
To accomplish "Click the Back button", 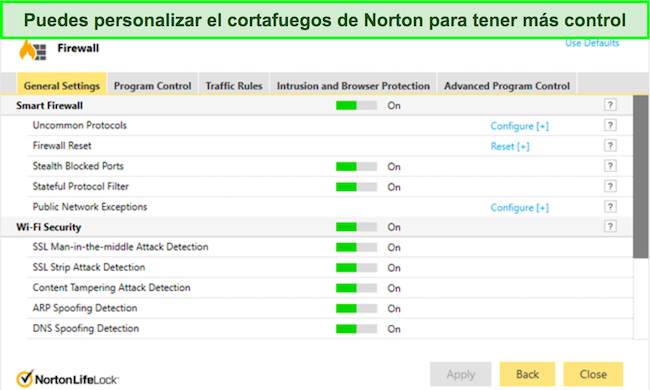I will 527,374.
